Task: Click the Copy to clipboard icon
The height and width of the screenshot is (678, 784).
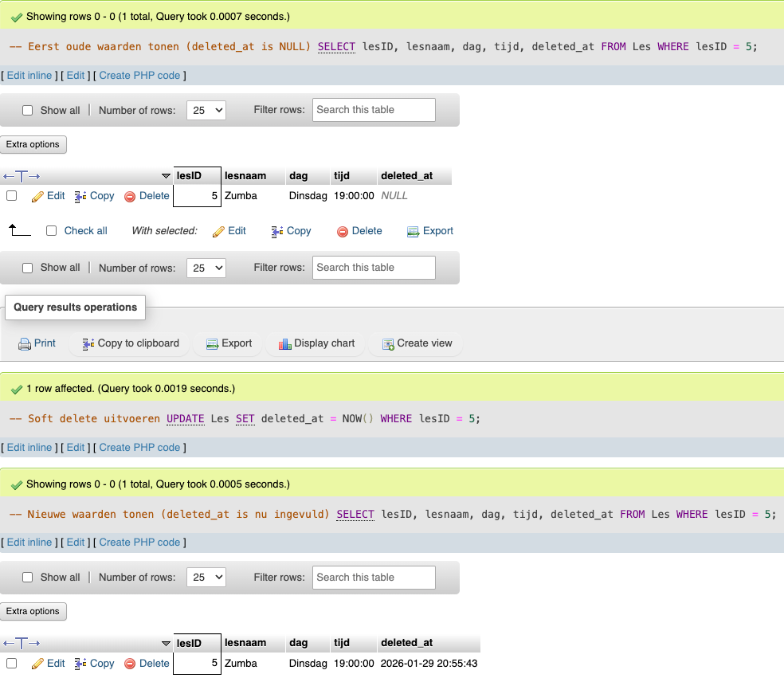Action: 88,343
